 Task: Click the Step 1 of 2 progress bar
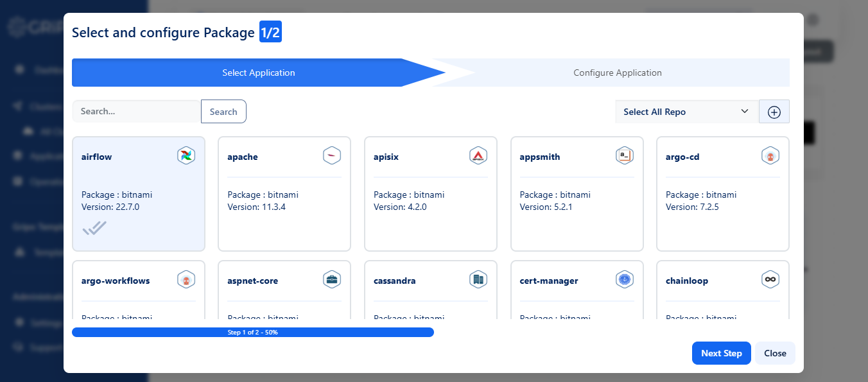[x=253, y=333]
